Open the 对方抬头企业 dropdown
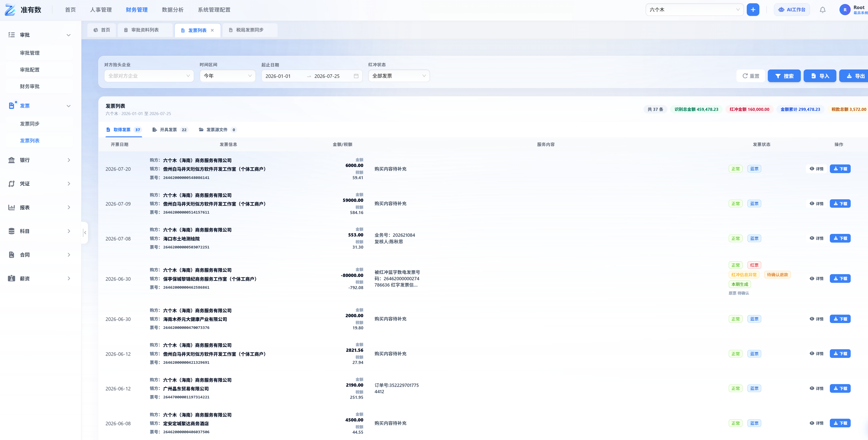 (149, 76)
